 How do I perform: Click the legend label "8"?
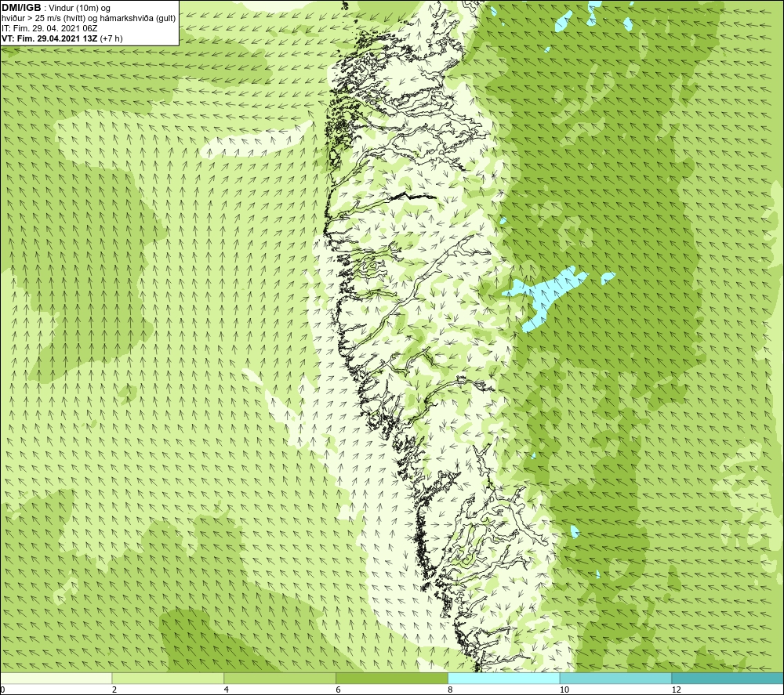tap(451, 690)
